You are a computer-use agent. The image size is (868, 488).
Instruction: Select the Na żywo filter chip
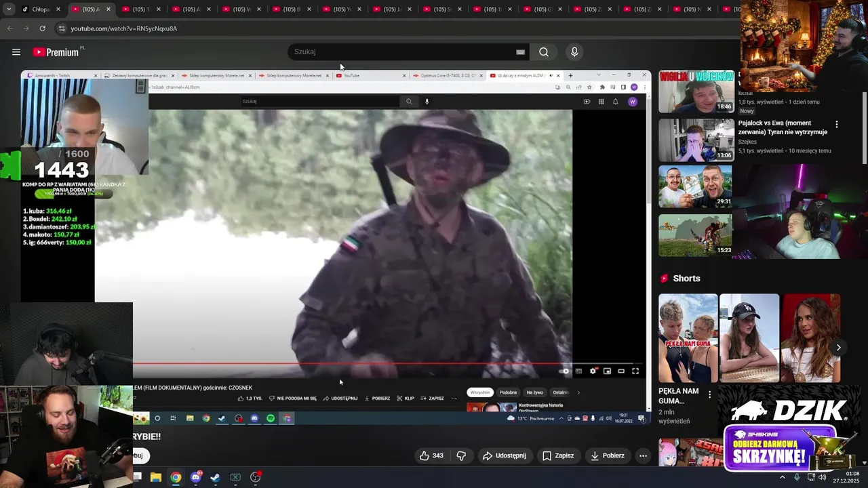click(534, 392)
